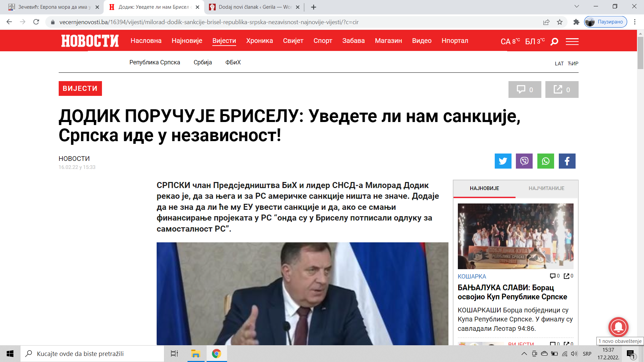Viewport: 644px width, 362px height.
Task: Open the hamburger menu in header
Action: point(572,42)
